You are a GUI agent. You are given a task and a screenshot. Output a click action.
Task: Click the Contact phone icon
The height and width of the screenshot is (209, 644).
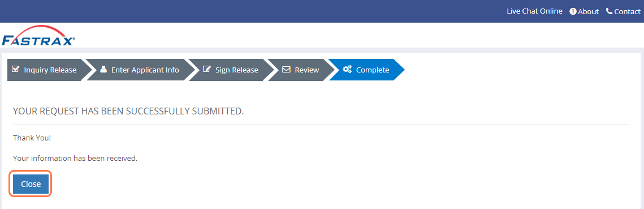click(609, 11)
